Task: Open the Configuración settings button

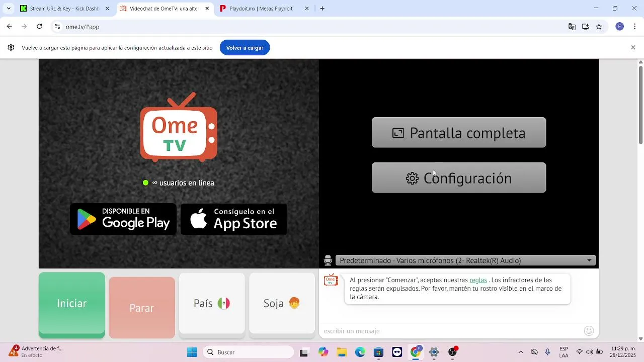Action: point(459,177)
